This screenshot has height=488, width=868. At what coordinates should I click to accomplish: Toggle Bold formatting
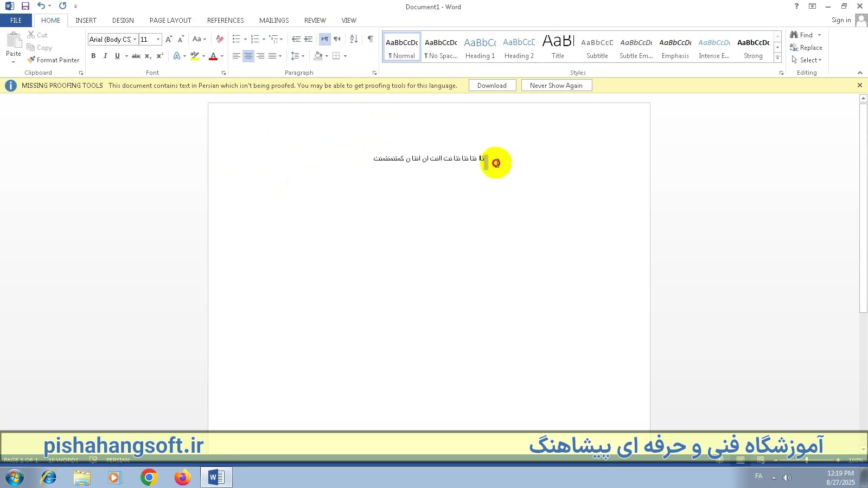(x=93, y=56)
